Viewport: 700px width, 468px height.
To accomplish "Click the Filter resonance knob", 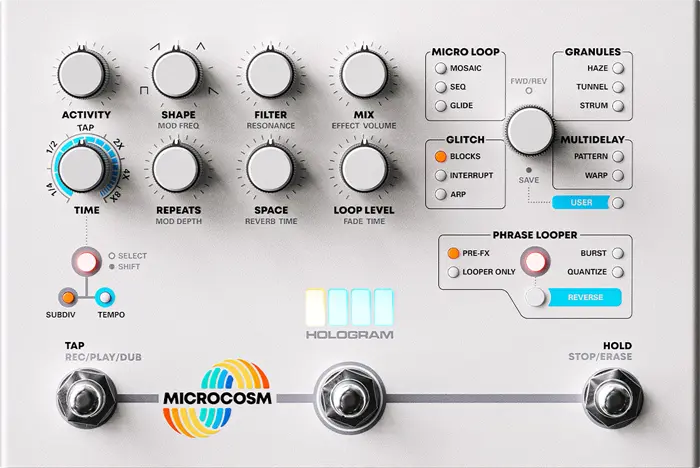I will tap(270, 75).
